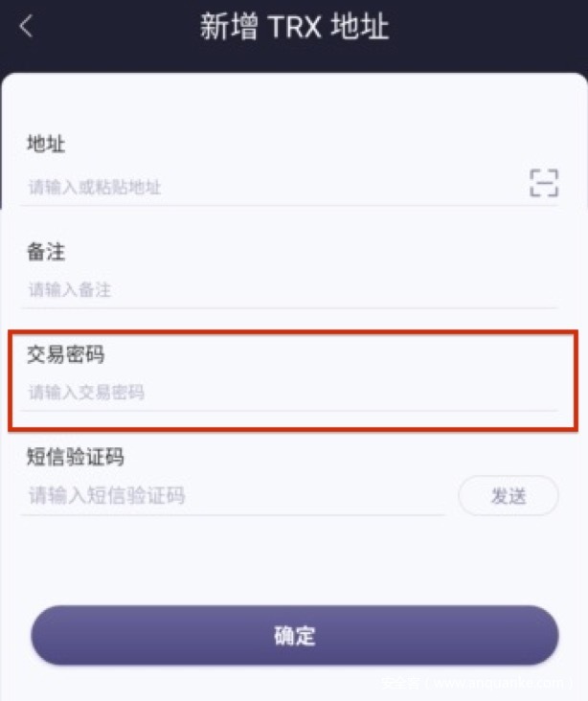
Task: Select the 请输入交易密码 password field
Action: click(x=290, y=393)
